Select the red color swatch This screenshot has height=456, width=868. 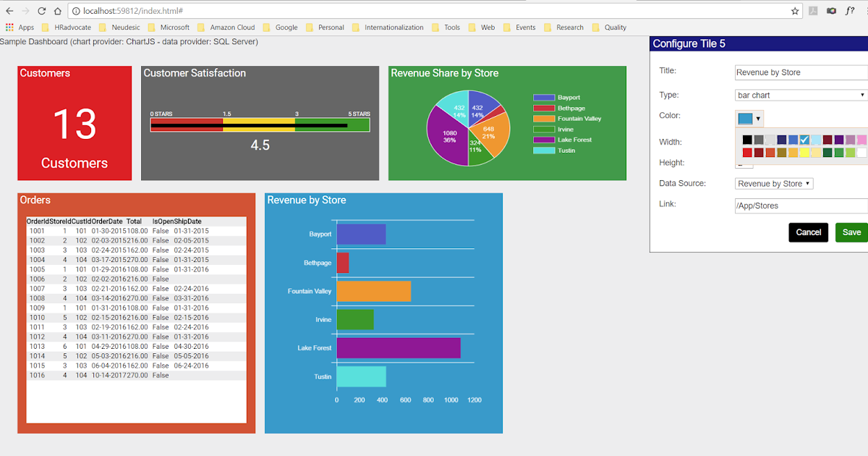(748, 153)
